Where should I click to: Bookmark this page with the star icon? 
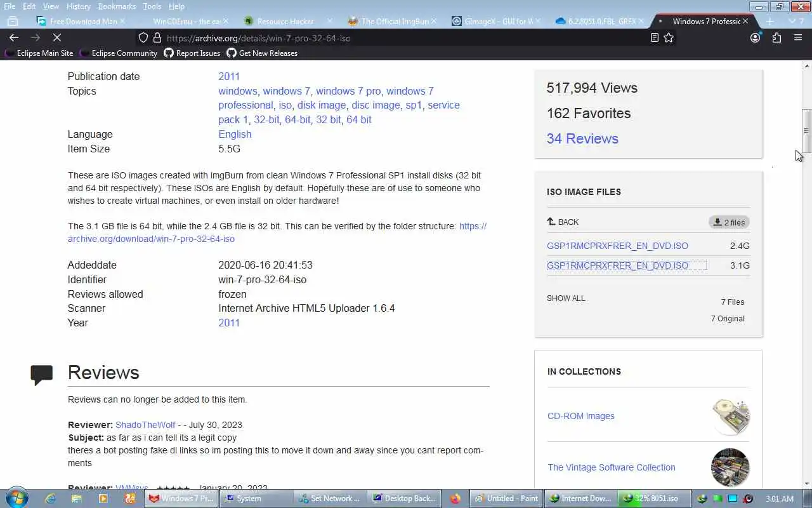(x=669, y=38)
